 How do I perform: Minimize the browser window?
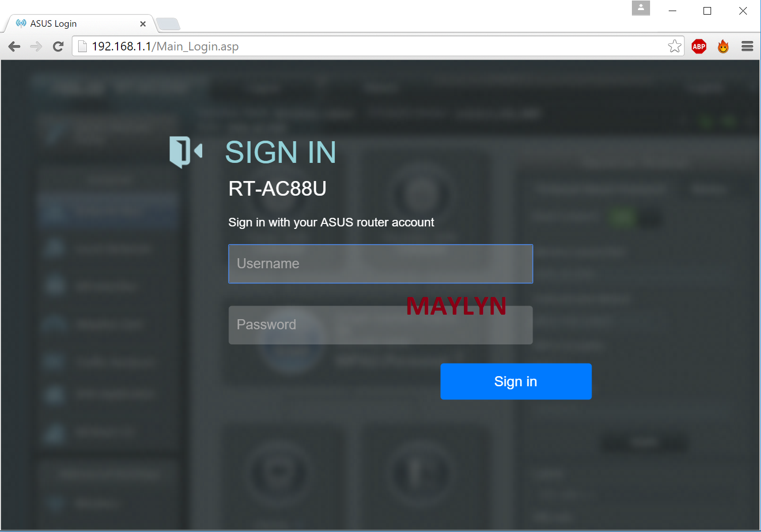tap(672, 11)
